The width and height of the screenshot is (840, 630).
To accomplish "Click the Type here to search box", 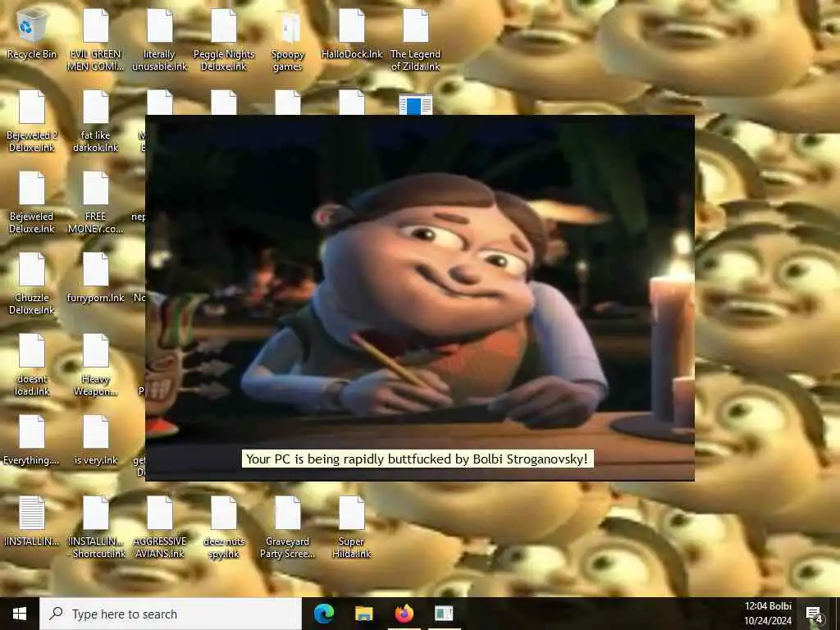I will 171,614.
